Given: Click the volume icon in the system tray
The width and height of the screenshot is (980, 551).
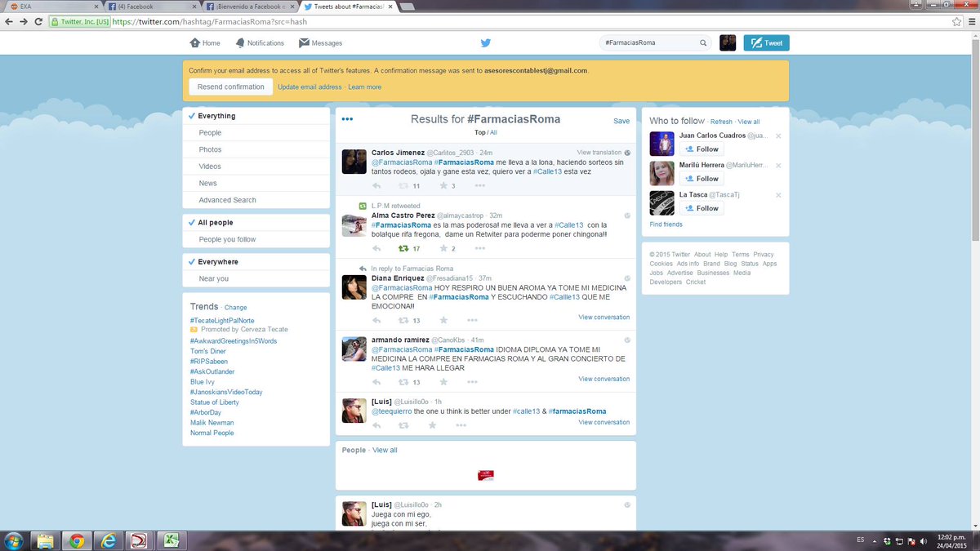Looking at the screenshot, I should pyautogui.click(x=924, y=540).
